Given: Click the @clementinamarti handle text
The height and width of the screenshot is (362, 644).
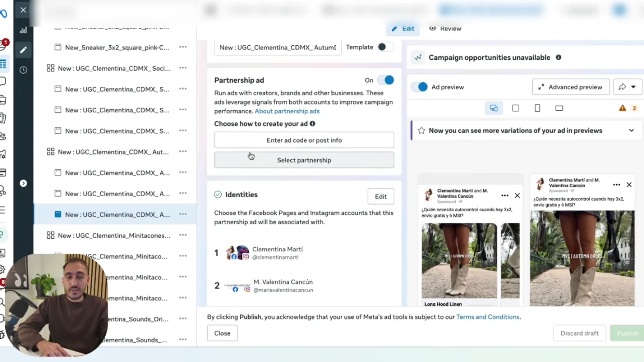Looking at the screenshot, I should [x=275, y=257].
